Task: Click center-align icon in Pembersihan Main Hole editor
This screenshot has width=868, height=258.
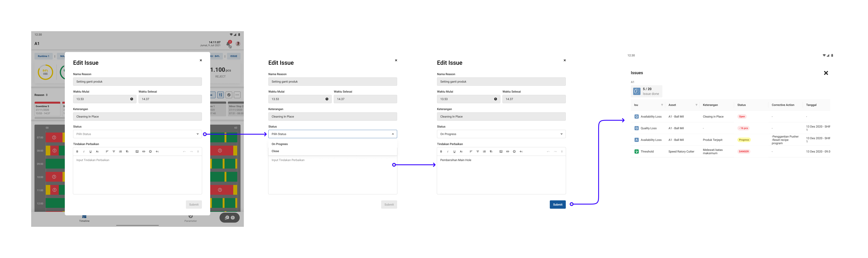Action: [x=478, y=152]
